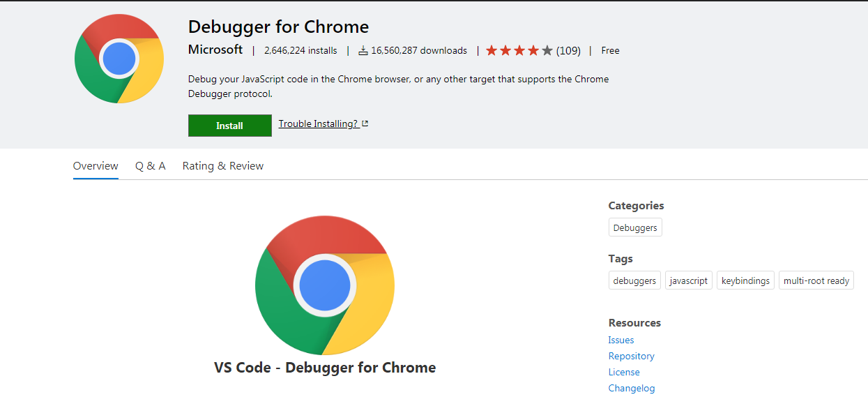The image size is (868, 397).
Task: Open the Rating & Review tab
Action: pyautogui.click(x=223, y=166)
